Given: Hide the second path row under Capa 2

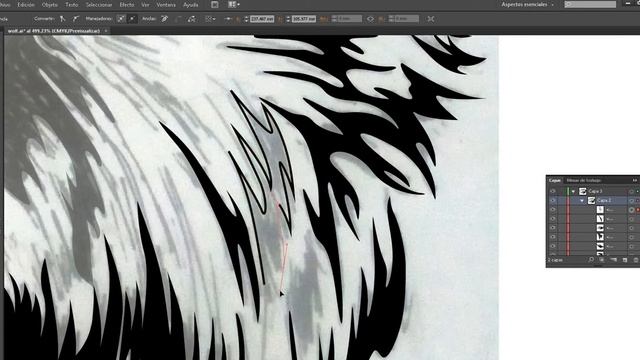Looking at the screenshot, I should pyautogui.click(x=553, y=219).
